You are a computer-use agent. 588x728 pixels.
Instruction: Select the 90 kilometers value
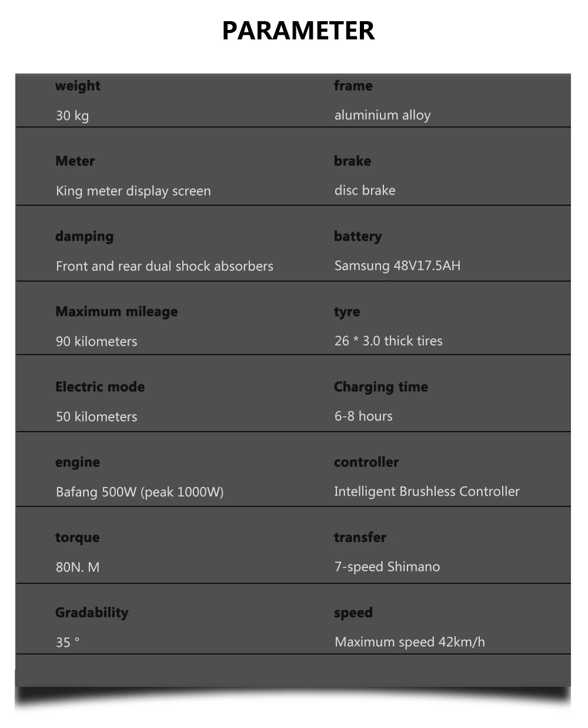[x=96, y=342]
